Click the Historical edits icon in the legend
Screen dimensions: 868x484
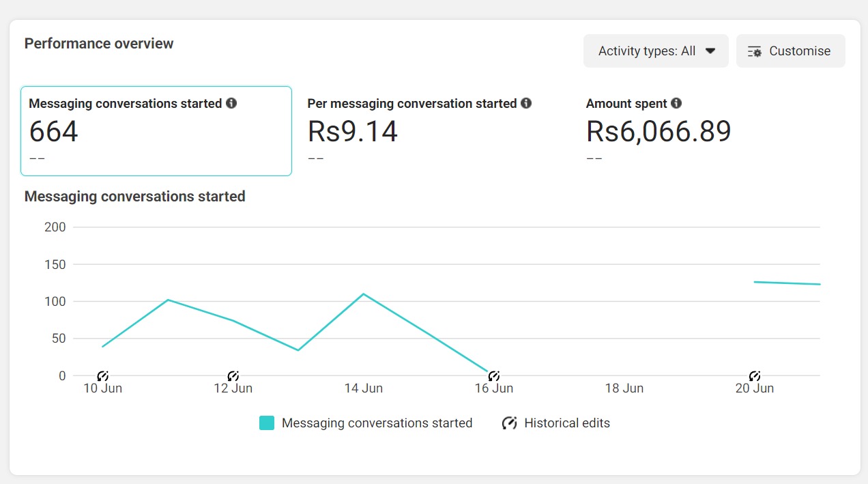coord(509,423)
